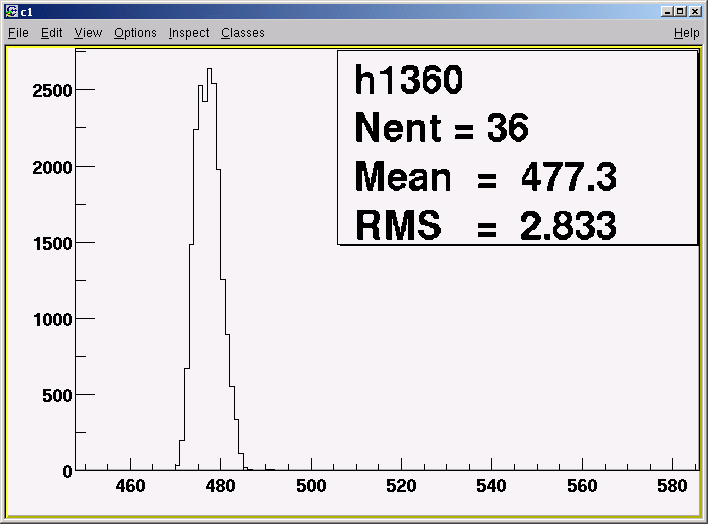Screen dimensions: 708x524
Task: Open the View menu
Action: (x=88, y=33)
